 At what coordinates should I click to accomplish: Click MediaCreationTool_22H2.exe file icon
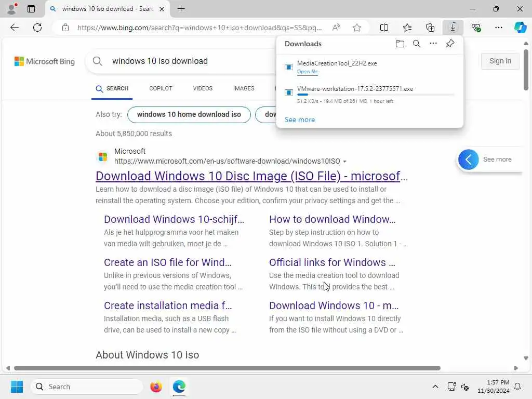click(289, 67)
